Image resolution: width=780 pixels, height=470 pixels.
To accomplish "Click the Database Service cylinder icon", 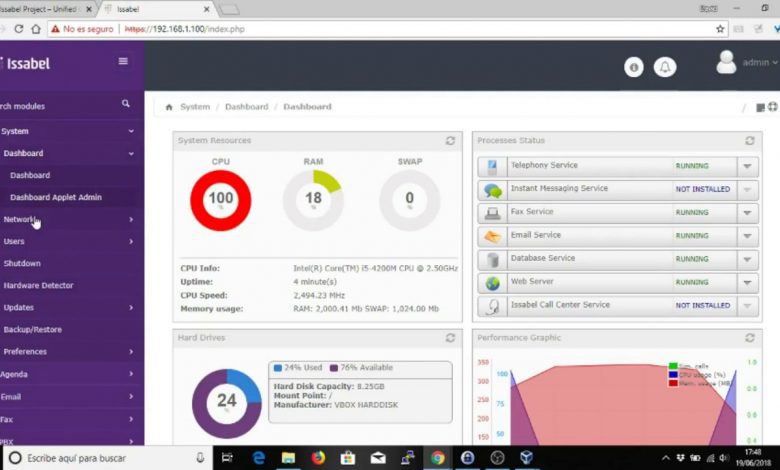I will pos(492,260).
